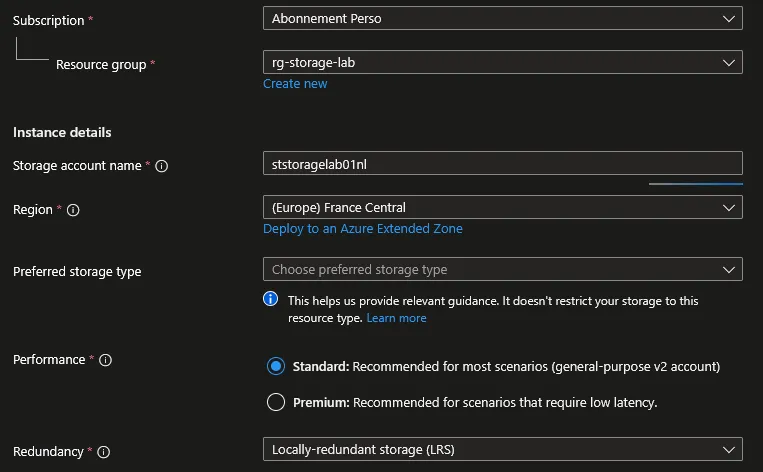Show the Redundancy info icon tooltip
The width and height of the screenshot is (763, 472).
point(104,452)
